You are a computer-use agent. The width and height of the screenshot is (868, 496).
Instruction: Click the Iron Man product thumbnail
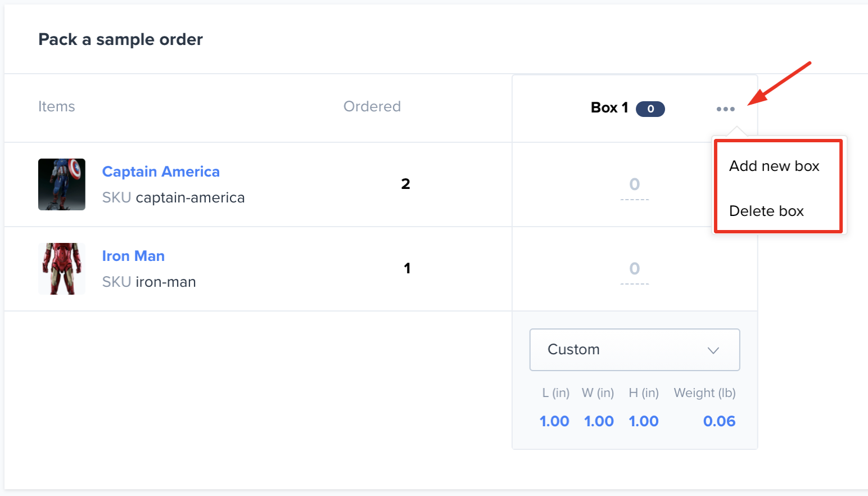pos(62,269)
